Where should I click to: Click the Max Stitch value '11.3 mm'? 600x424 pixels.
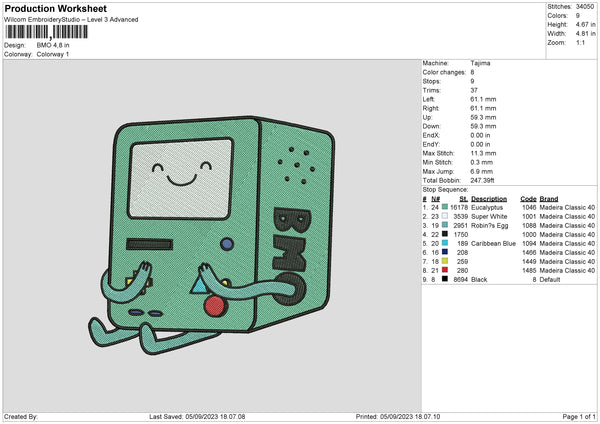483,153
